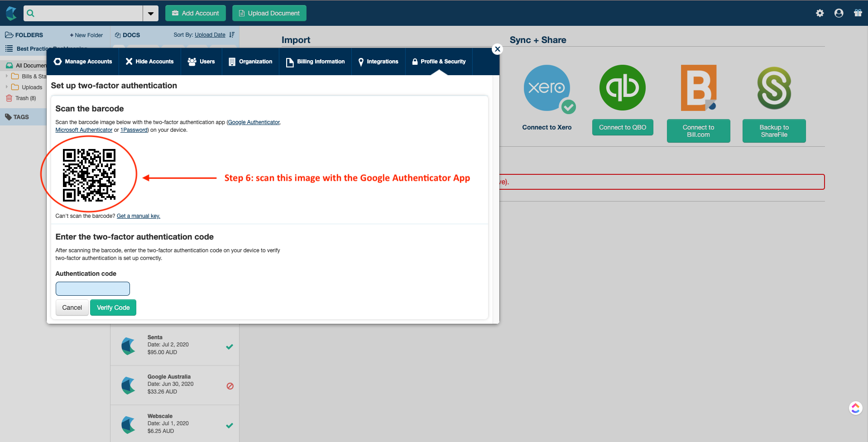Open the Trash (8) folder

(21, 98)
